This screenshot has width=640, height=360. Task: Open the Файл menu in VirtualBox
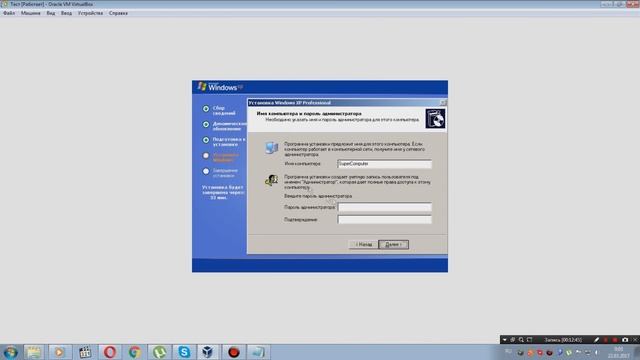(x=9, y=13)
